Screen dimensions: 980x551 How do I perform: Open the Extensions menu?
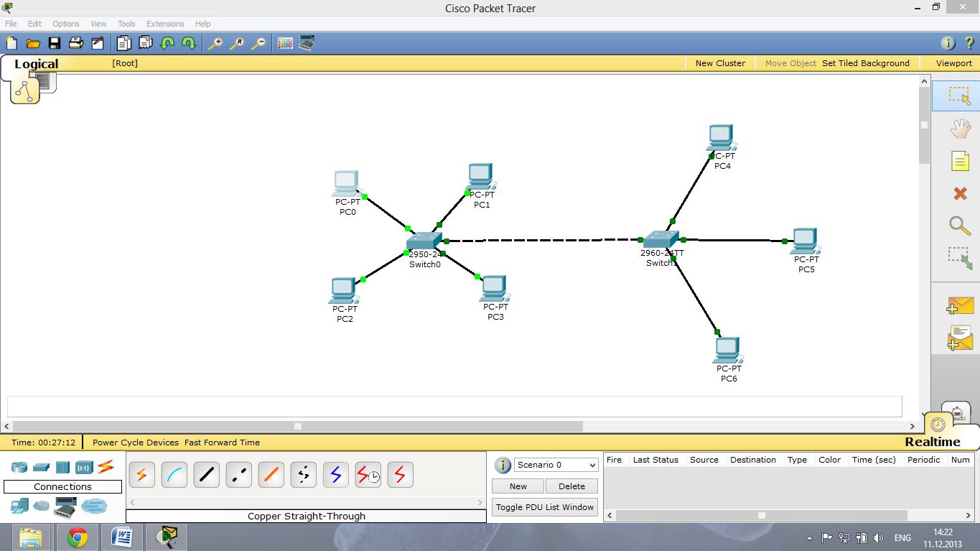165,24
